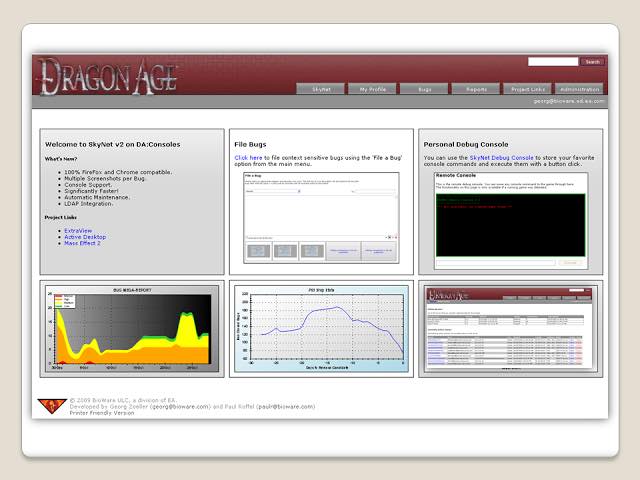This screenshot has width=640, height=480.
Task: Open the Remote Console preview image
Action: click(x=510, y=220)
